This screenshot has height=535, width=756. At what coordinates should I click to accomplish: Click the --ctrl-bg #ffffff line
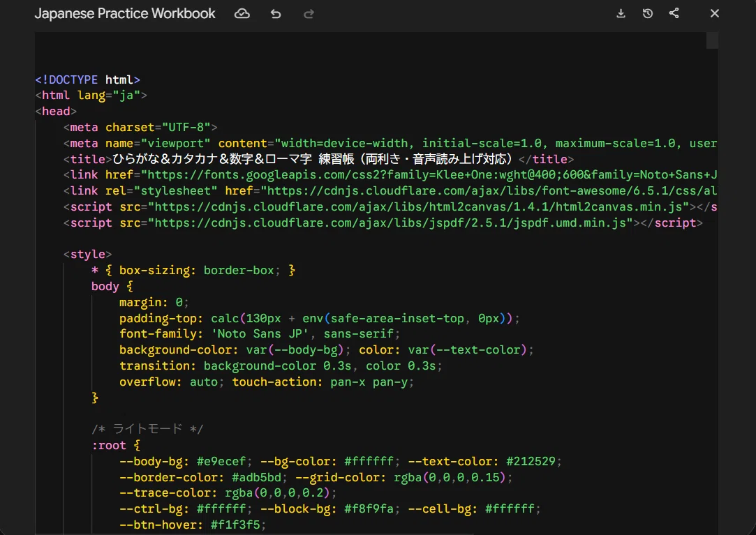[330, 508]
